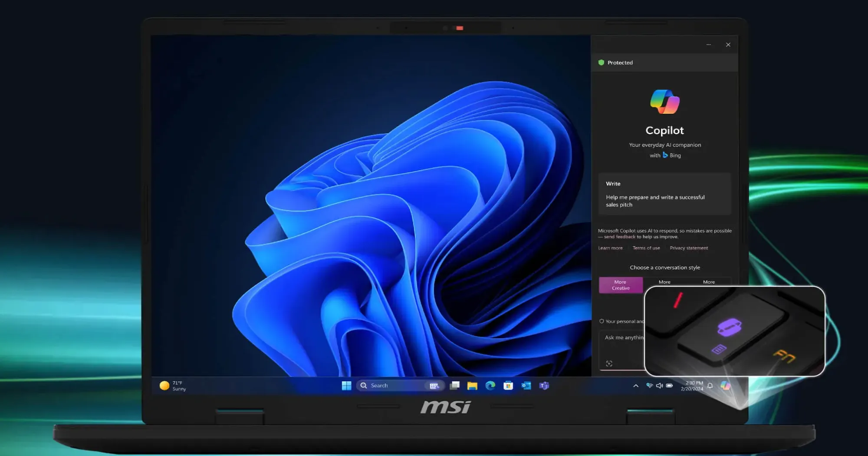868x456 pixels.
Task: Click the Copilot icon in the system tray
Action: (725, 386)
